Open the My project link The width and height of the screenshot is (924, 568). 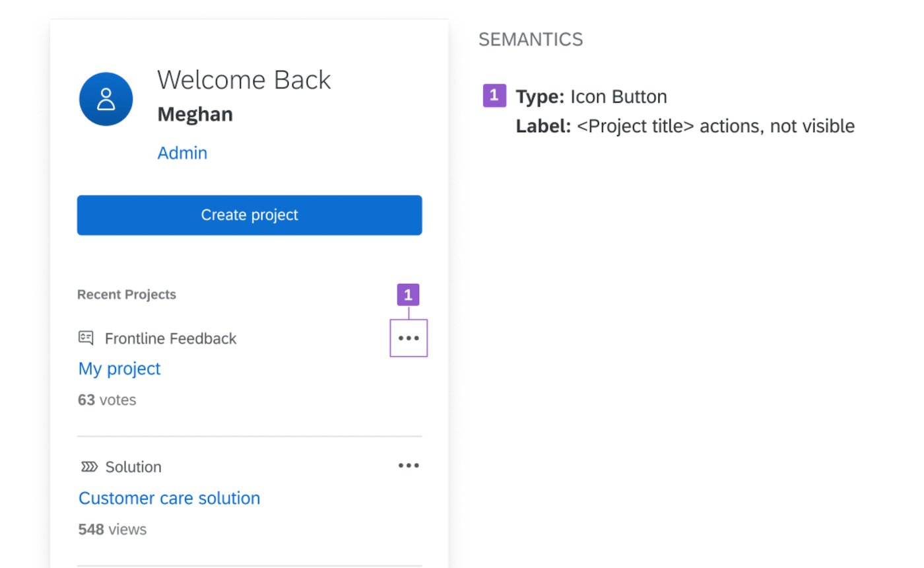pos(119,369)
